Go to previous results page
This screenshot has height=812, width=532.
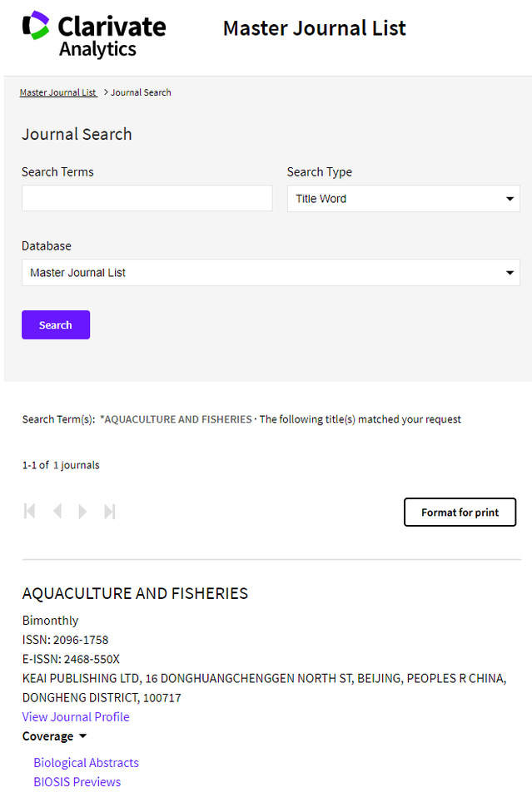(57, 512)
